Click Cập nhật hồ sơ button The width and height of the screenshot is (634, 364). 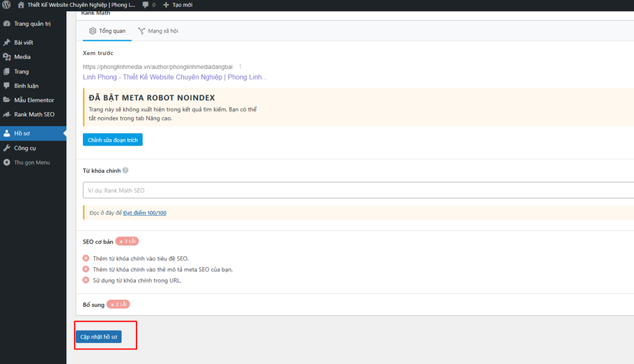coord(99,337)
